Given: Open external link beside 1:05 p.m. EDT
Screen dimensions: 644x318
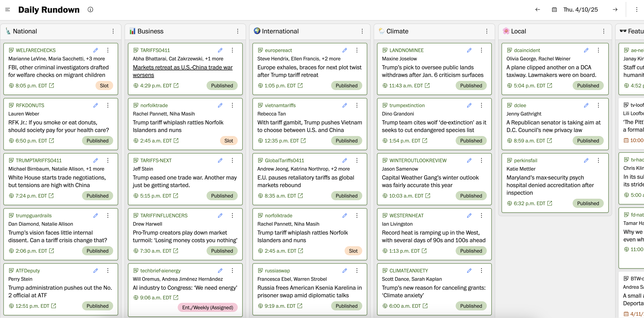Looking at the screenshot, I should pos(300,85).
